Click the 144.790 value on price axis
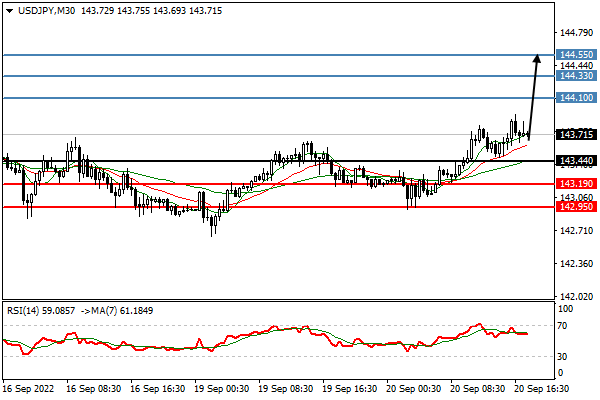 576,33
